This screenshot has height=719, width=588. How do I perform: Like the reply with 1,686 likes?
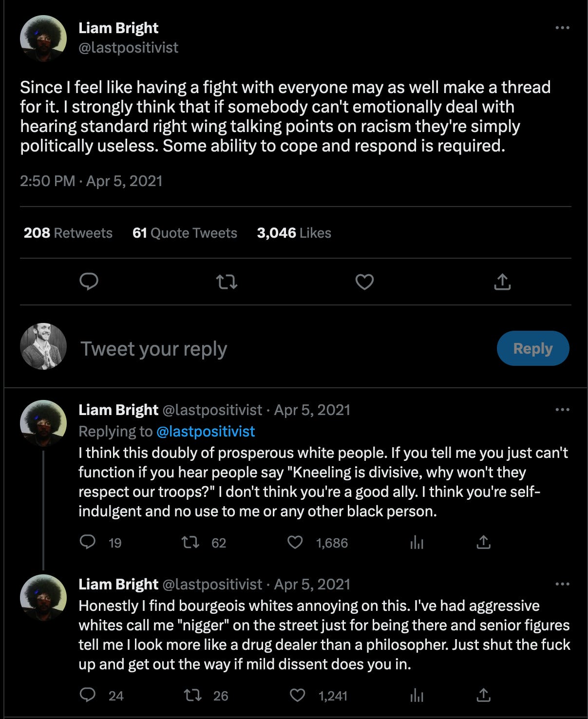295,542
